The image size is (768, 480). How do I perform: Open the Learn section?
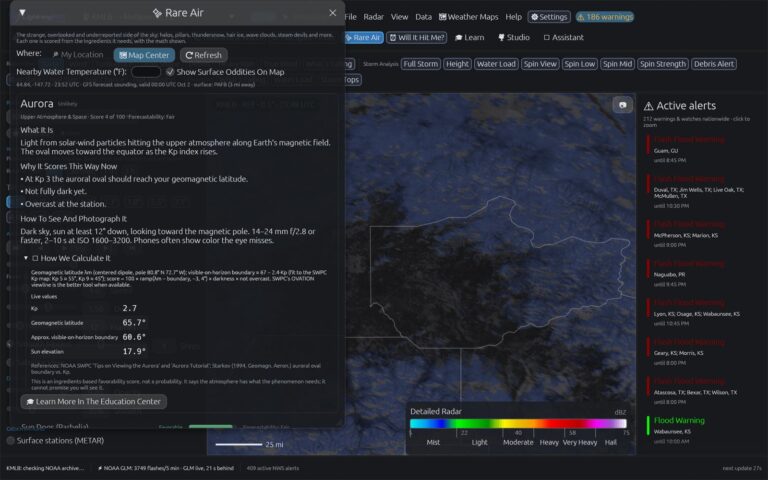coord(470,37)
